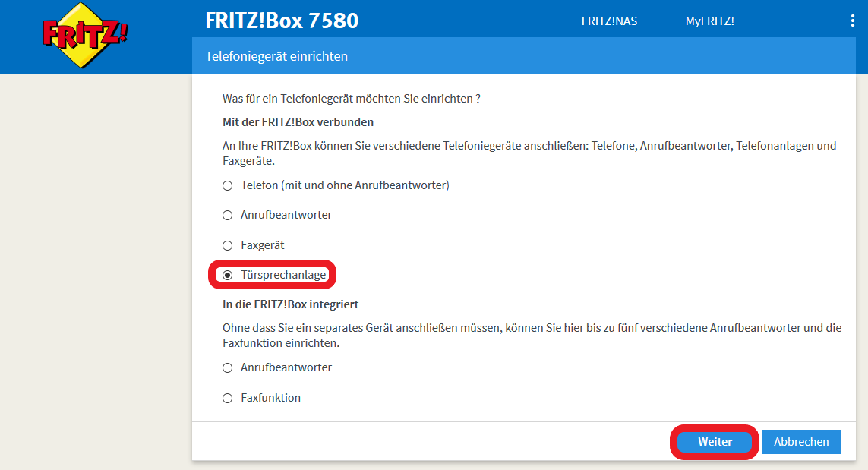The image size is (868, 470).
Task: Choose the integrated Anrufbeantworter radio circle
Action: pos(227,368)
